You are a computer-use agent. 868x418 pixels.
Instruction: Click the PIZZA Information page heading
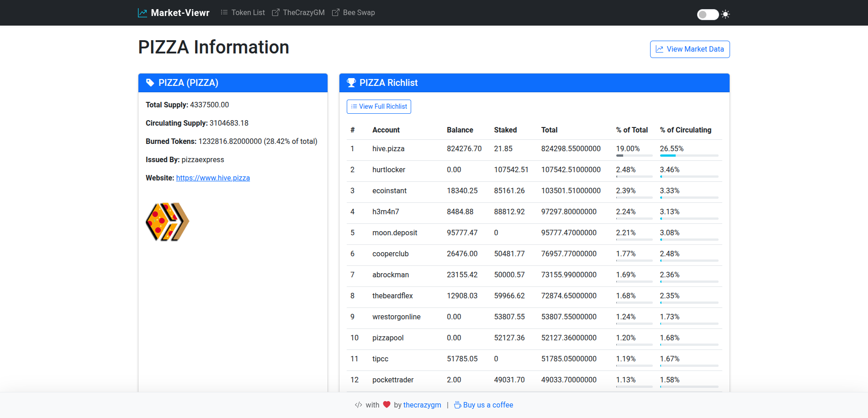[213, 47]
